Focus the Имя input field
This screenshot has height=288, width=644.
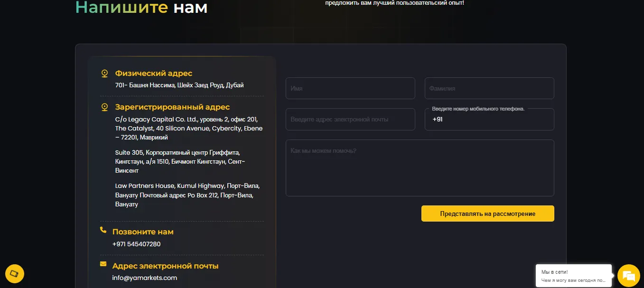point(350,88)
